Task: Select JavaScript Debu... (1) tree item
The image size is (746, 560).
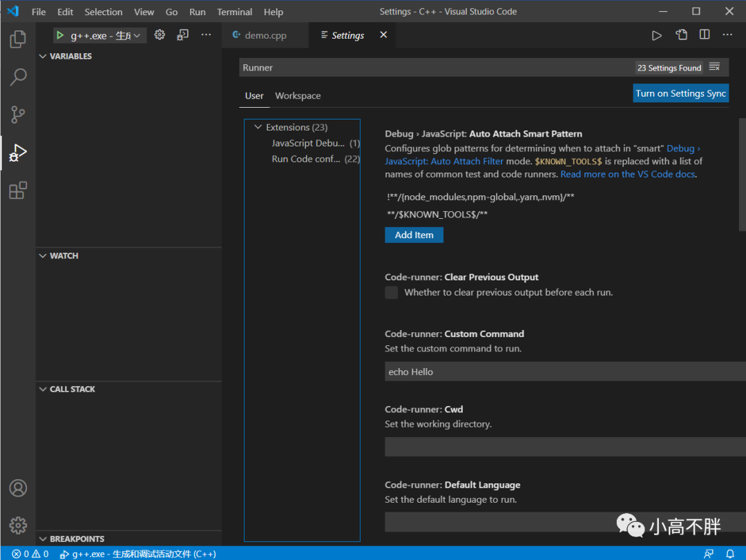Action: pyautogui.click(x=316, y=143)
